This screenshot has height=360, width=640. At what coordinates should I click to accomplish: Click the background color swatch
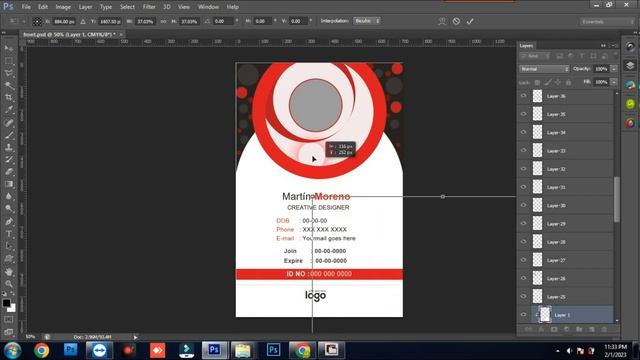(x=12, y=309)
